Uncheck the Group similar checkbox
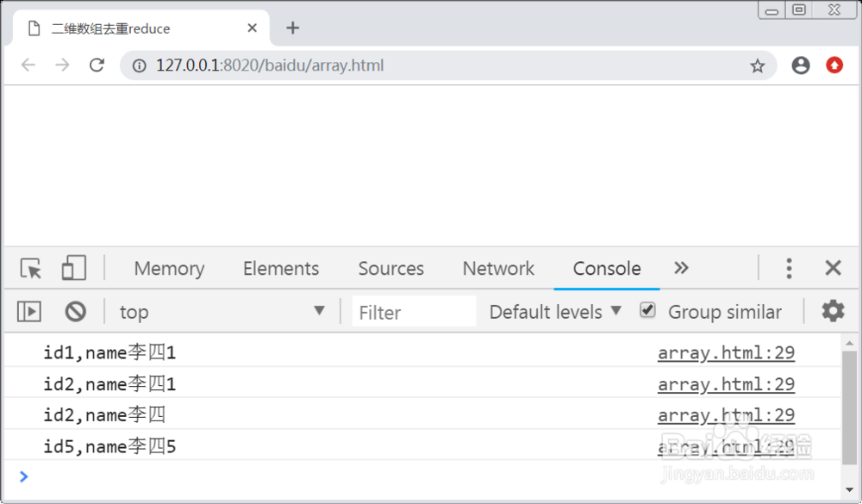 pos(647,311)
